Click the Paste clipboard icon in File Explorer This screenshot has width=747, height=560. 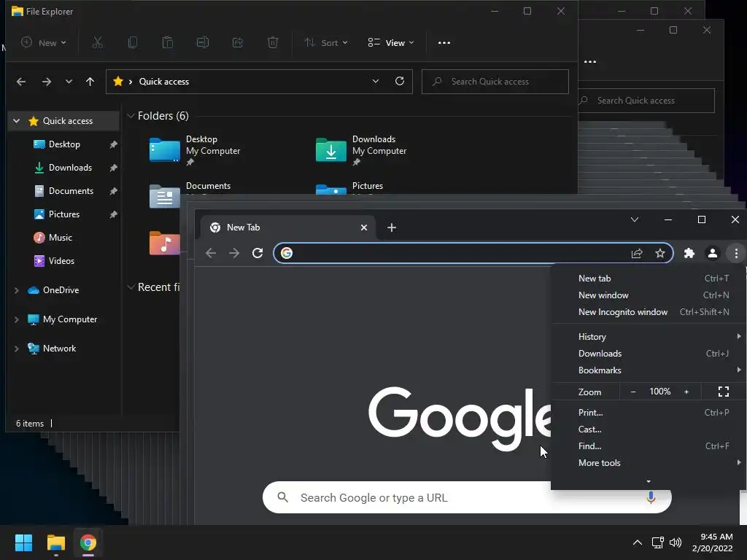[x=168, y=43]
